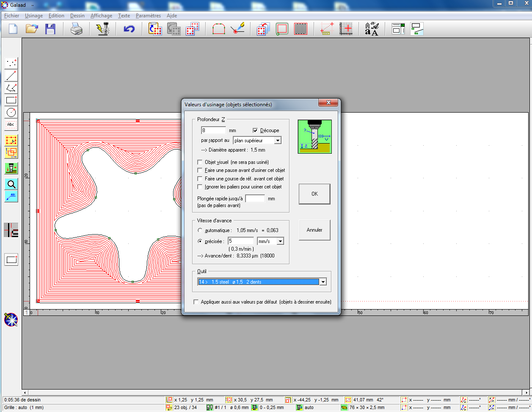Select the rectangle drawing tool in upper toolbox
Viewport: 532px width, 412px height.
click(11, 100)
